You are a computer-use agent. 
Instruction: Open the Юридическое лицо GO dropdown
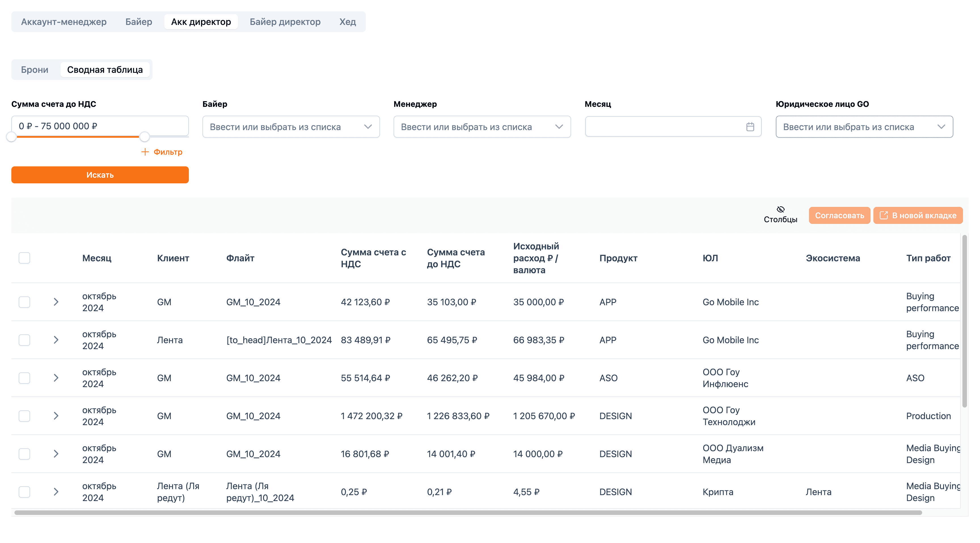click(x=864, y=127)
